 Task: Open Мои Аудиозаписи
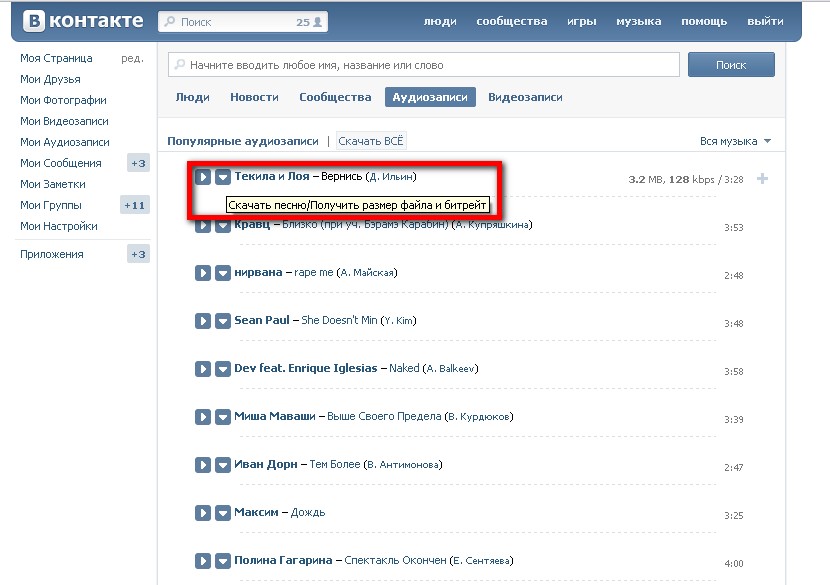65,142
